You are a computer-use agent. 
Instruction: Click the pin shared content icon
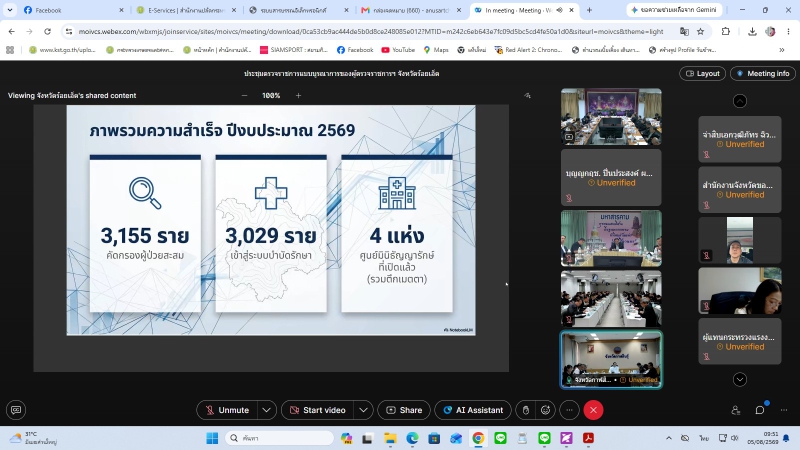[528, 95]
